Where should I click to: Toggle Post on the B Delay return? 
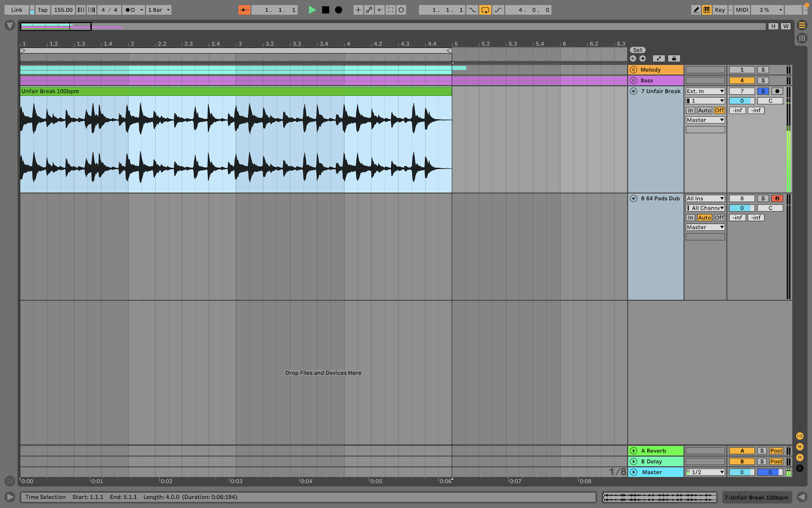point(776,461)
